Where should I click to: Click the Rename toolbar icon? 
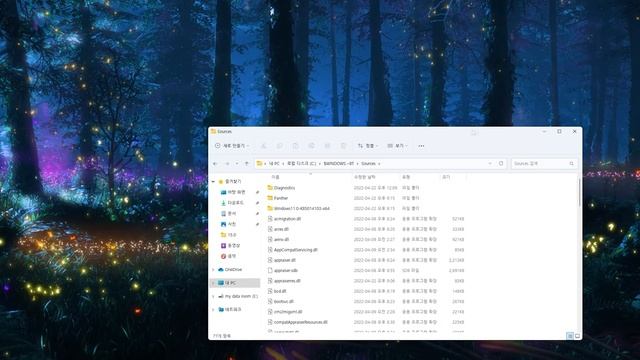coord(311,146)
